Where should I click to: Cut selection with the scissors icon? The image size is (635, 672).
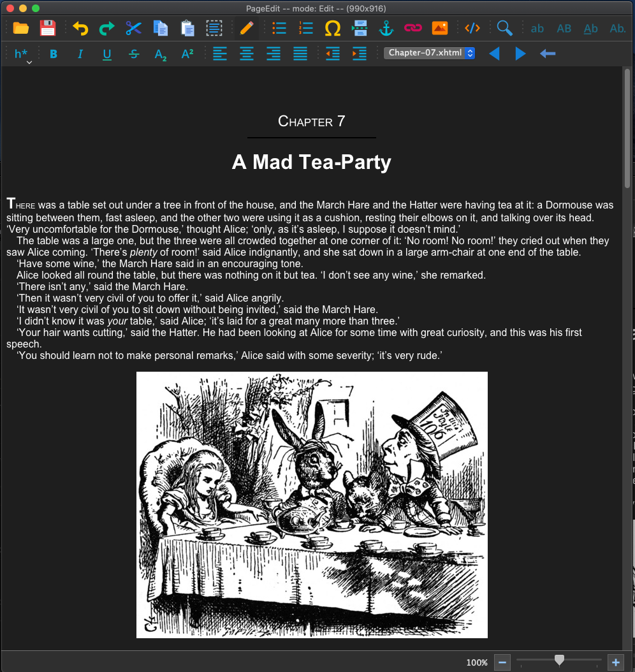click(133, 28)
